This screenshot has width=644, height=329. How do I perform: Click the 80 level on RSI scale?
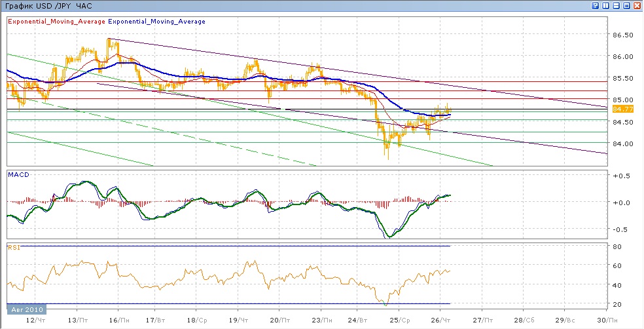(616, 246)
